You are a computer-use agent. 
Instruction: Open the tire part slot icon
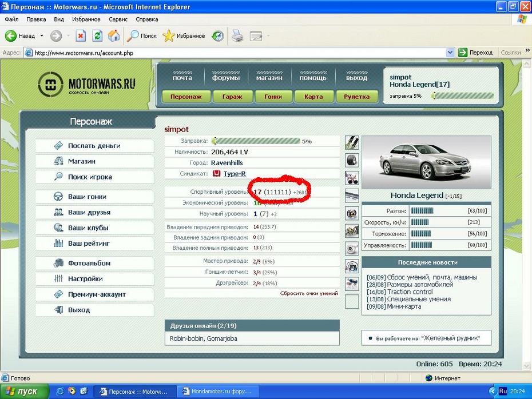click(352, 161)
